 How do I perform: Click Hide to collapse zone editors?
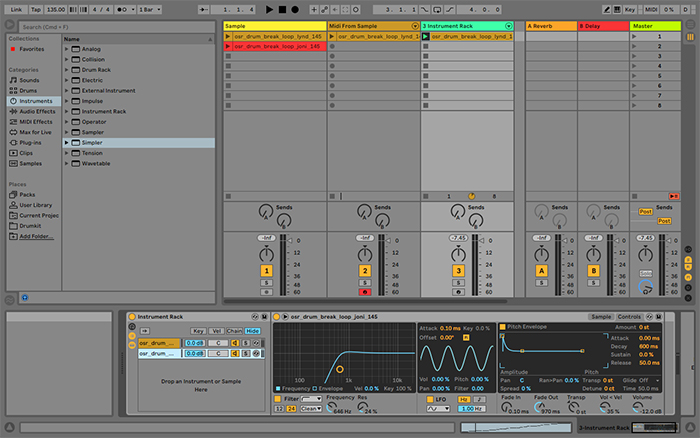[253, 331]
